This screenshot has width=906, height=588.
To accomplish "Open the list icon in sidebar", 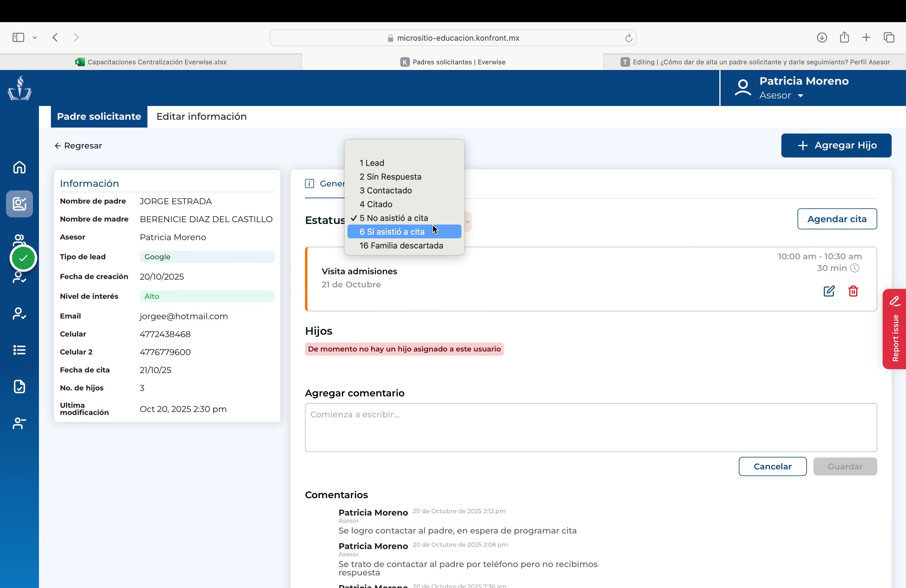I will click(19, 350).
